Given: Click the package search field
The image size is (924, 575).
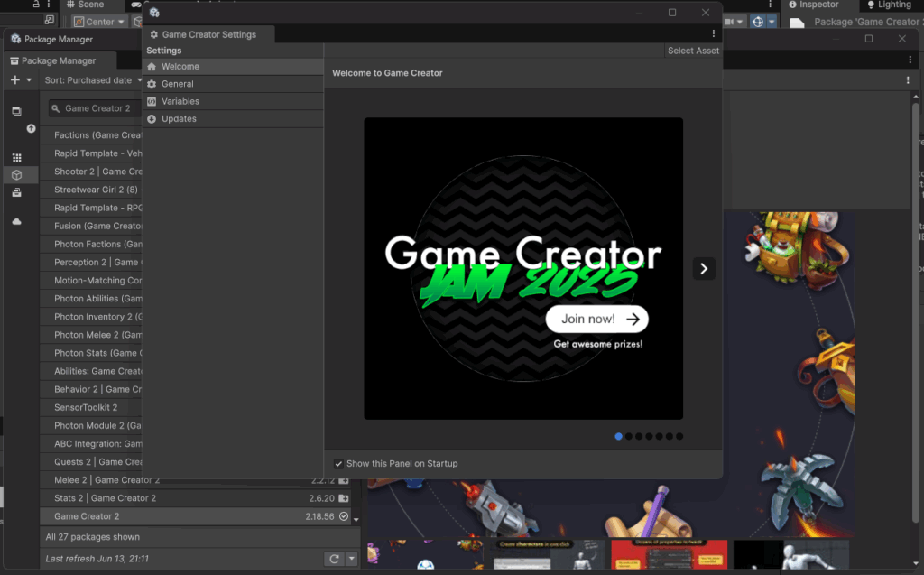Looking at the screenshot, I should [x=96, y=108].
